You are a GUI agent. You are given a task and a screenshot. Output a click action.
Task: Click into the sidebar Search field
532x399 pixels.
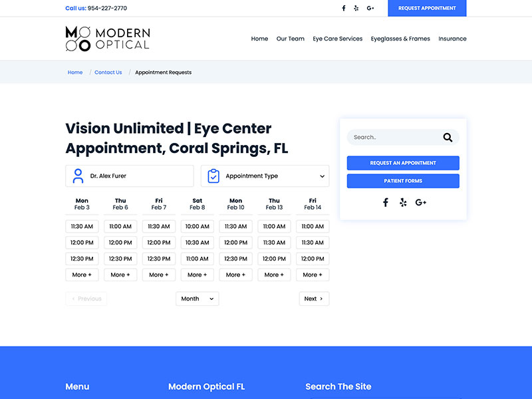(392, 138)
